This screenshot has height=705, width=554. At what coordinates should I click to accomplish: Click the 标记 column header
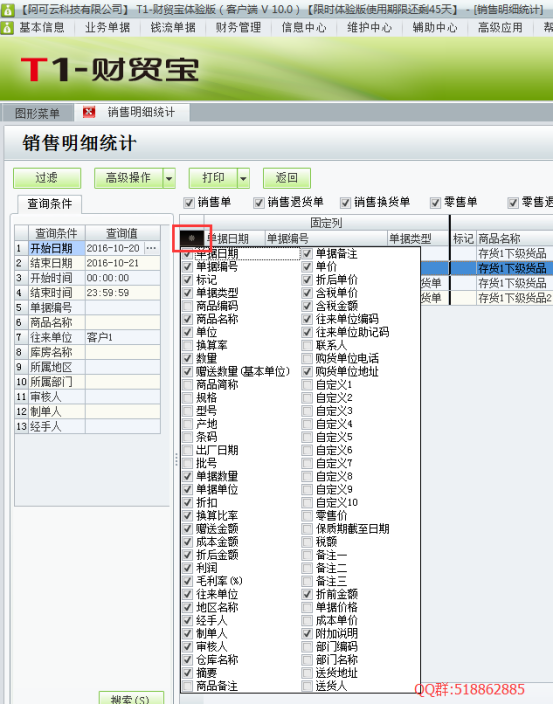(463, 239)
